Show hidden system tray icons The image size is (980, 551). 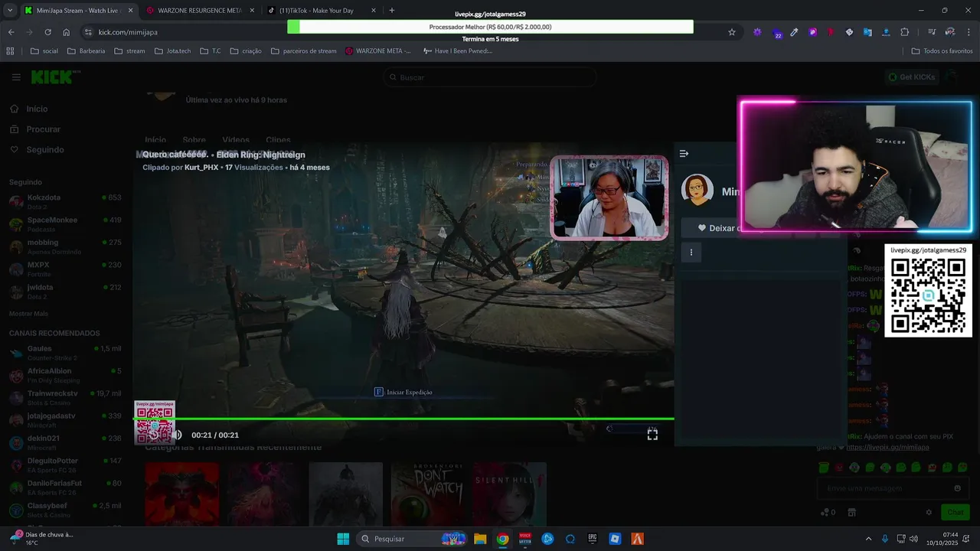click(x=868, y=539)
